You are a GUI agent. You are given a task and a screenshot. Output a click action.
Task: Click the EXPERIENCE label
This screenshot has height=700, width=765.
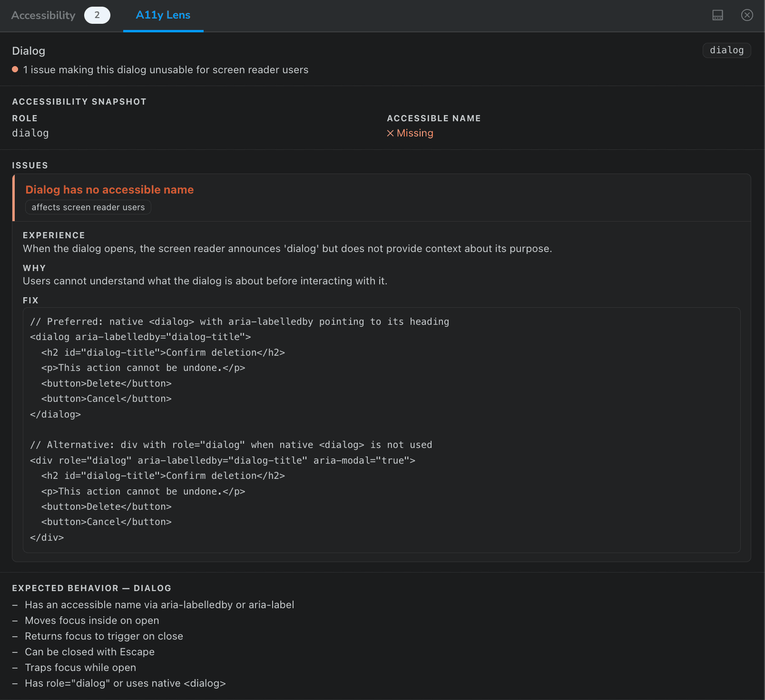tap(54, 235)
